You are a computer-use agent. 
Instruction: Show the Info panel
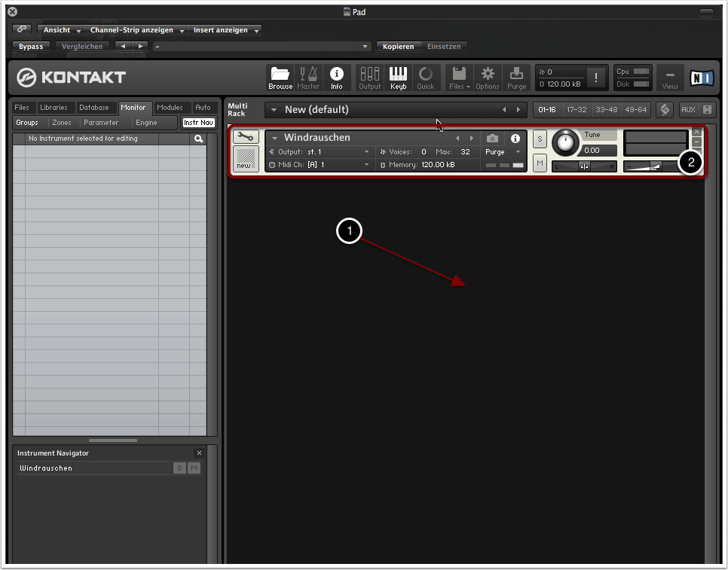(337, 78)
